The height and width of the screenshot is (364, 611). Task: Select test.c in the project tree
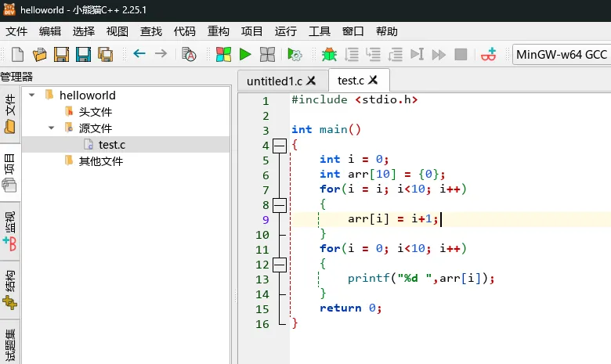(x=112, y=144)
